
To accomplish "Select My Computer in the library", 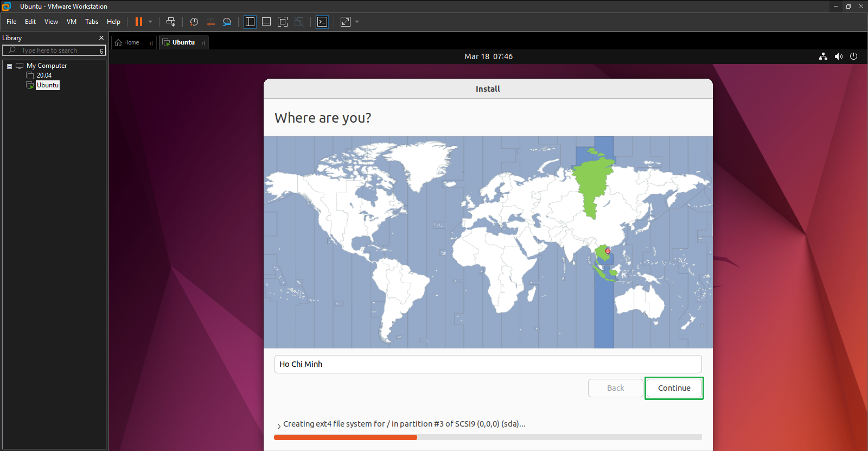I will pyautogui.click(x=47, y=66).
